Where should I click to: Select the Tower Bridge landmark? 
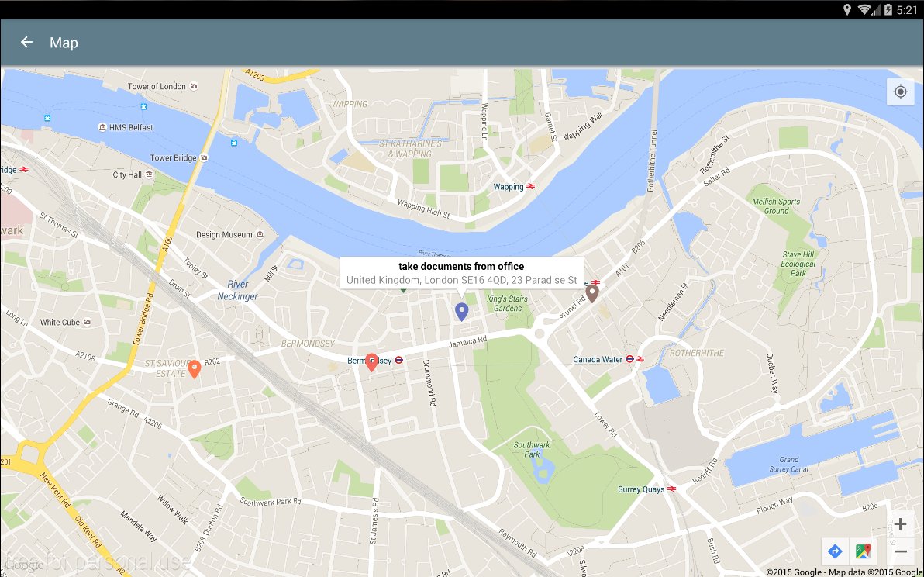[x=174, y=158]
